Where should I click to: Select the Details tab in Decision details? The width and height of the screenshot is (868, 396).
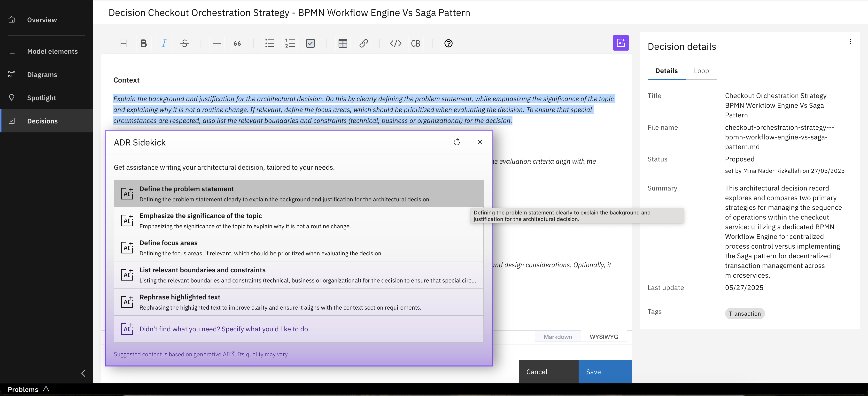tap(666, 71)
